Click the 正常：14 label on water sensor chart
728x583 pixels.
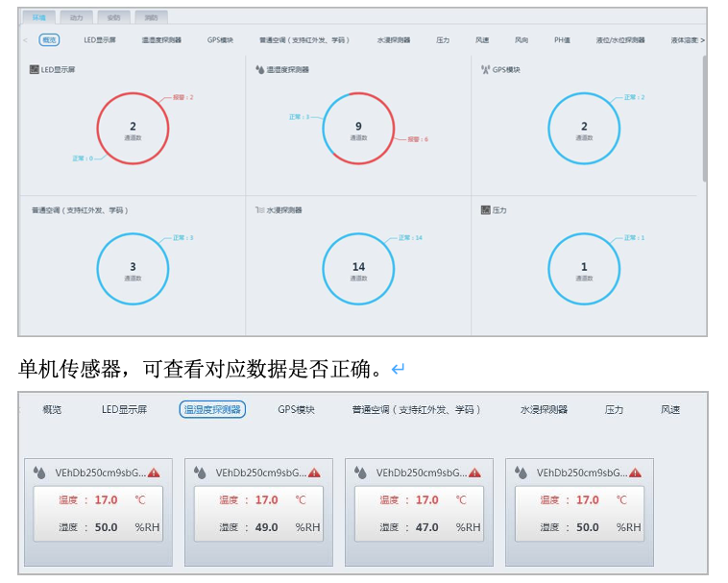[x=411, y=237]
